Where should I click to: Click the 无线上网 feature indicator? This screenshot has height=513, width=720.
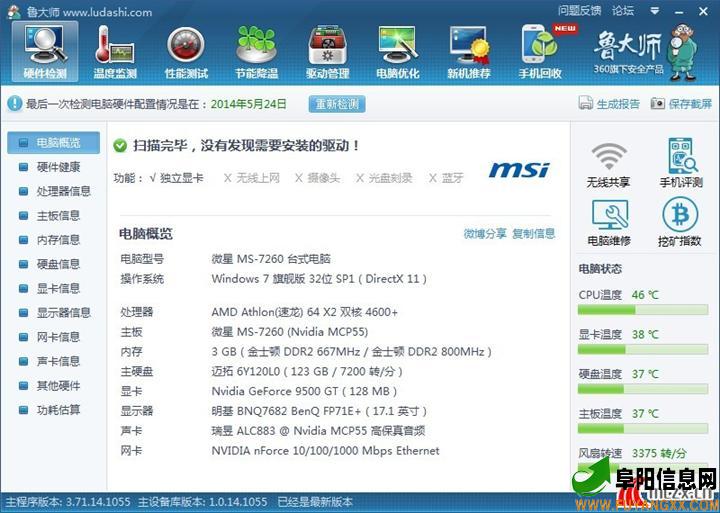252,178
